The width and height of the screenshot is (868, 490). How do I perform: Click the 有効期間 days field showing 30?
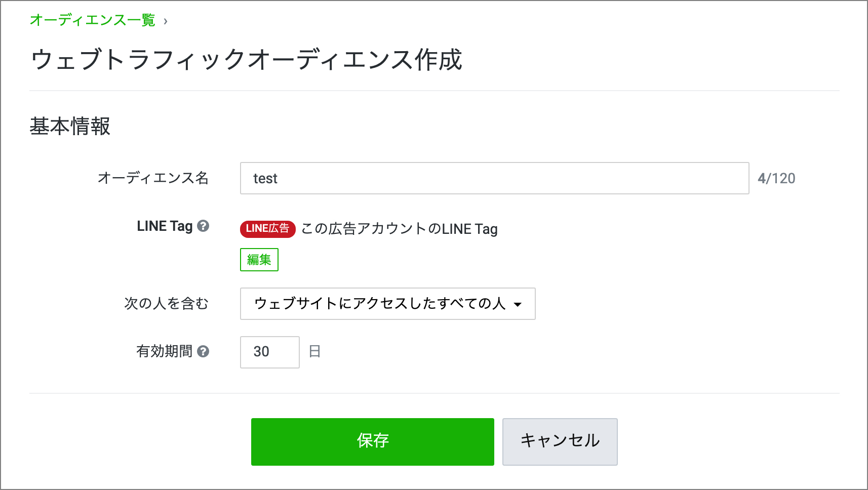click(x=269, y=352)
